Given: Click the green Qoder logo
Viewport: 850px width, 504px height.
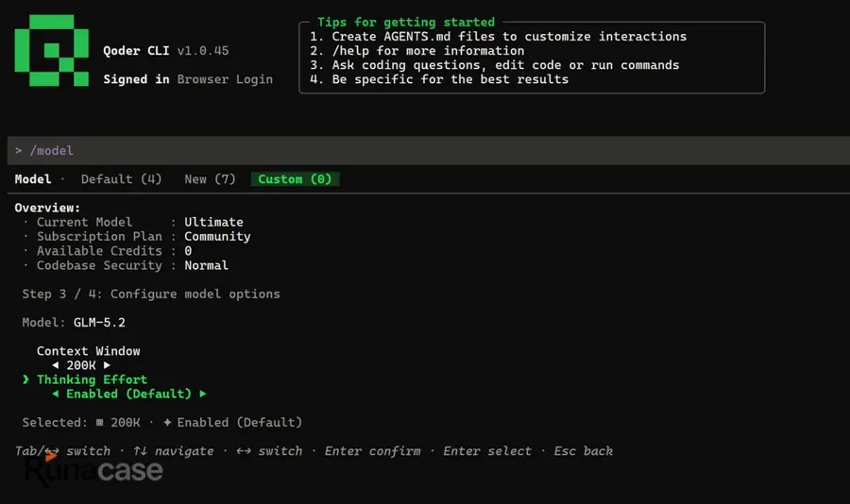Looking at the screenshot, I should [52, 50].
